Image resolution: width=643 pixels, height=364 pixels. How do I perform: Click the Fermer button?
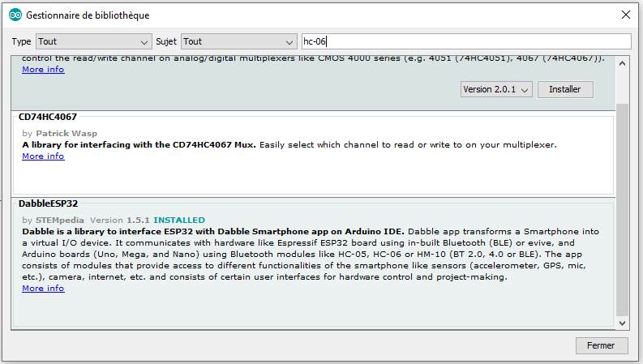pos(601,345)
